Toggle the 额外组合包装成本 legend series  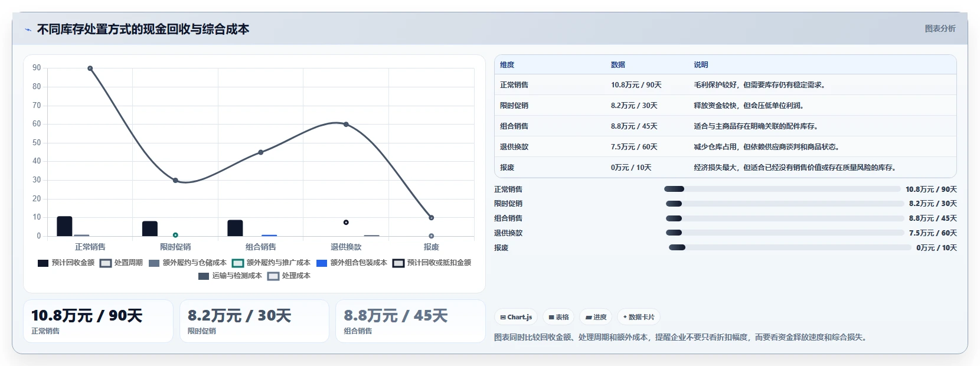pyautogui.click(x=352, y=263)
